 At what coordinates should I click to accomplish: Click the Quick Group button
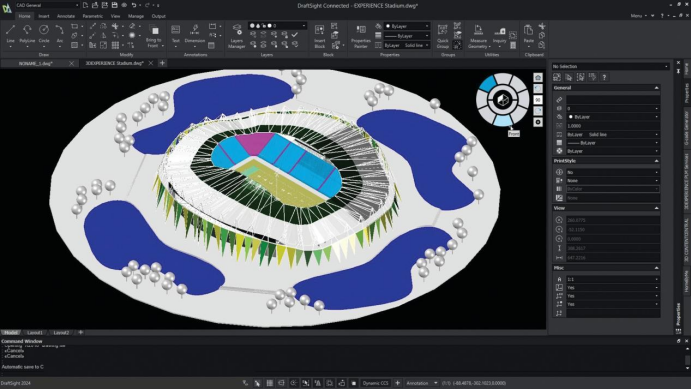pyautogui.click(x=443, y=36)
